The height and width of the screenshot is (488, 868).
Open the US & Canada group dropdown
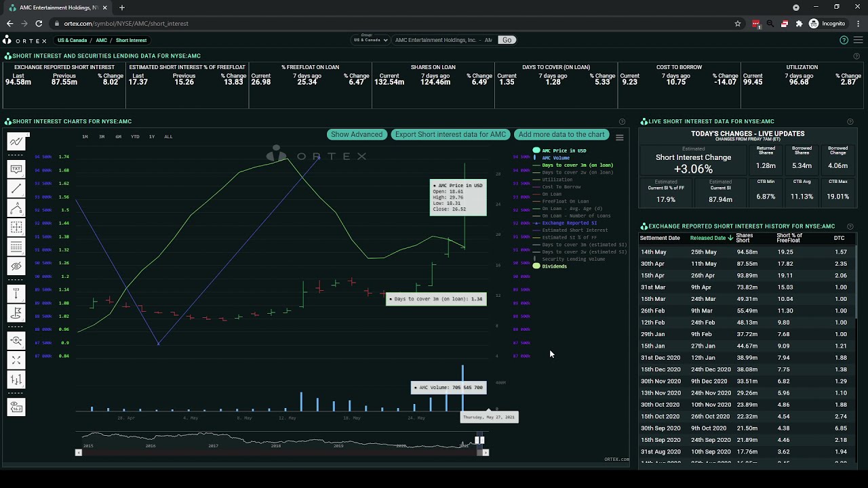coord(370,40)
